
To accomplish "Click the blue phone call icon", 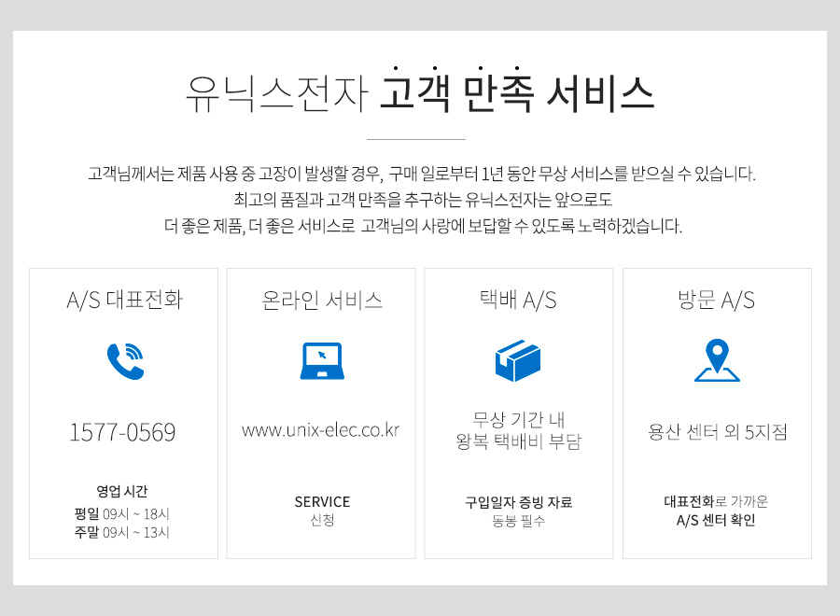I will [125, 361].
